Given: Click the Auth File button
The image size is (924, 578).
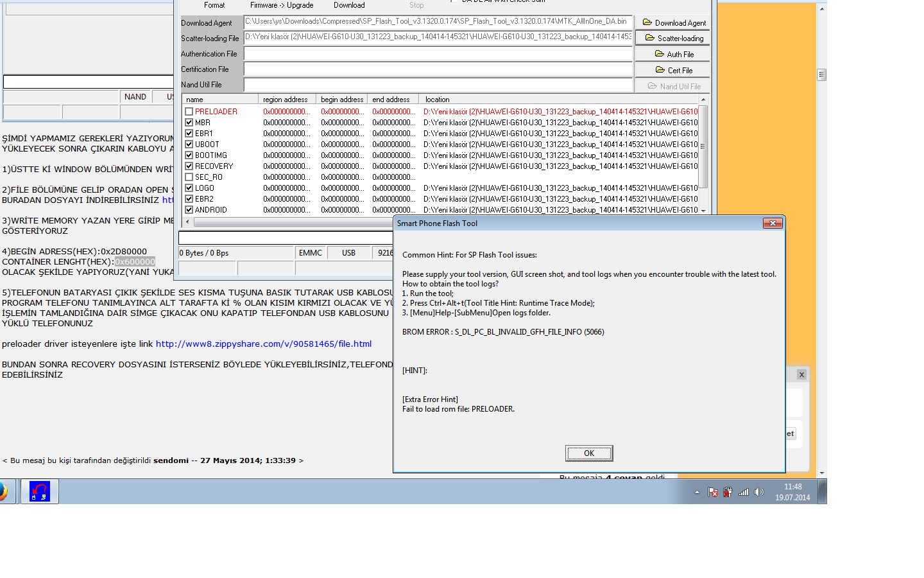Looking at the screenshot, I should (x=672, y=54).
